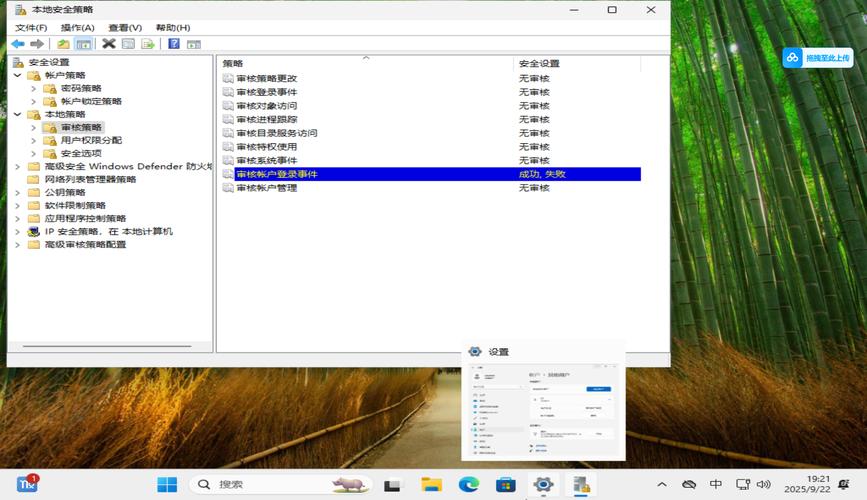Open the 帮助(H) menu
This screenshot has height=500, width=867.
[x=173, y=28]
